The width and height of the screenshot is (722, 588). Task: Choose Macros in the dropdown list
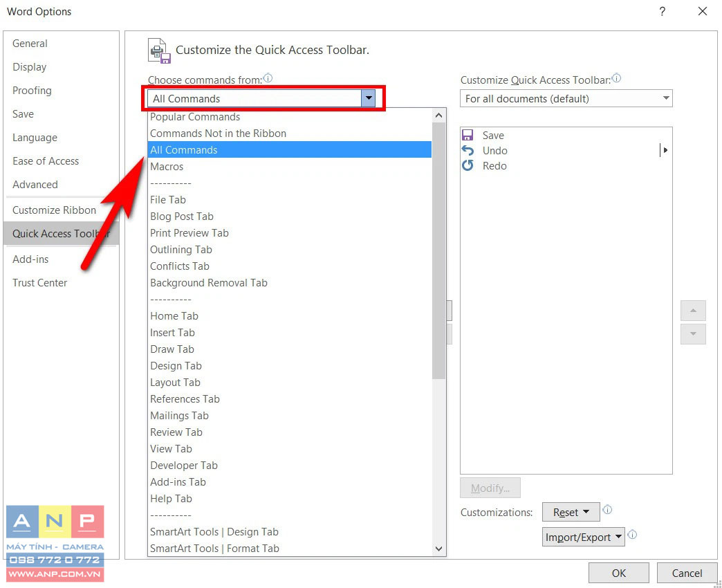click(x=290, y=167)
